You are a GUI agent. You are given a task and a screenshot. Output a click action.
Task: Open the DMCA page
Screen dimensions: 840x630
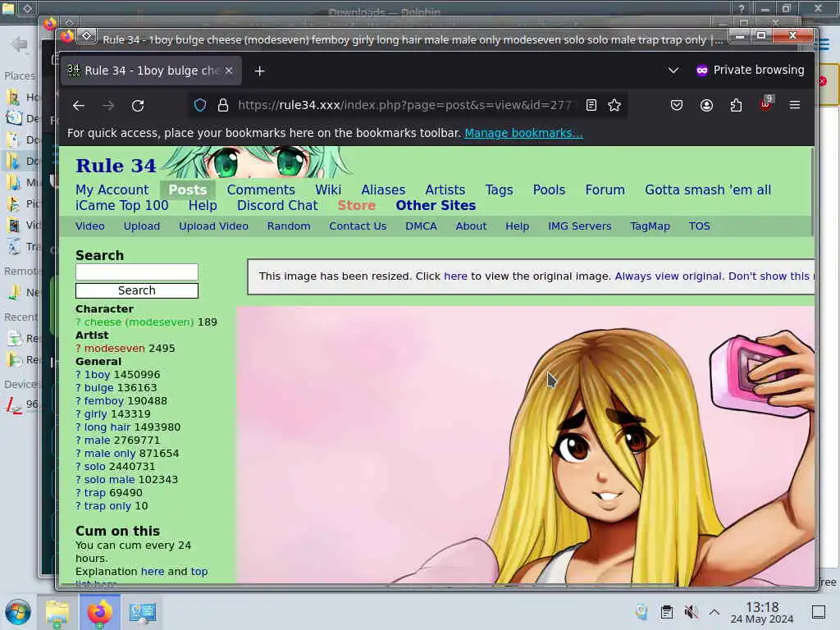tap(421, 226)
